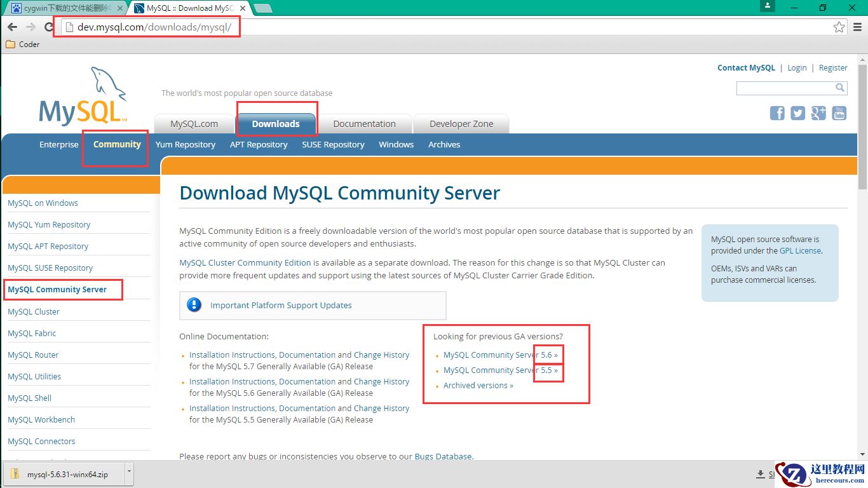Viewport: 868px width, 488px height.
Task: Click the browser back arrow
Action: coord(11,27)
